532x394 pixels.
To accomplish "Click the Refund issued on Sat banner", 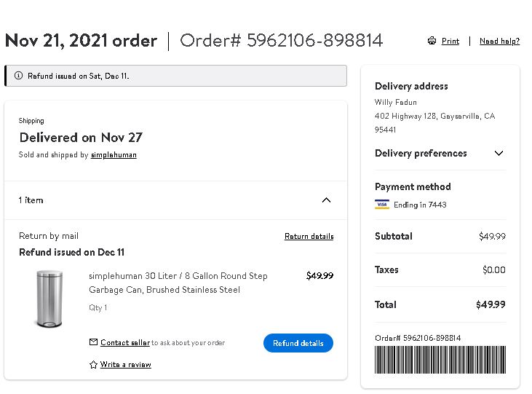I will [x=175, y=76].
